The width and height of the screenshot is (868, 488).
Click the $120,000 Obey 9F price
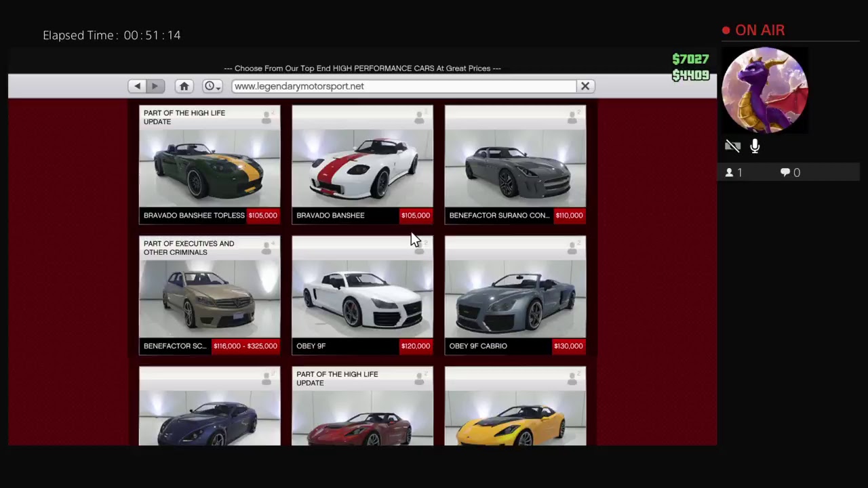(416, 346)
